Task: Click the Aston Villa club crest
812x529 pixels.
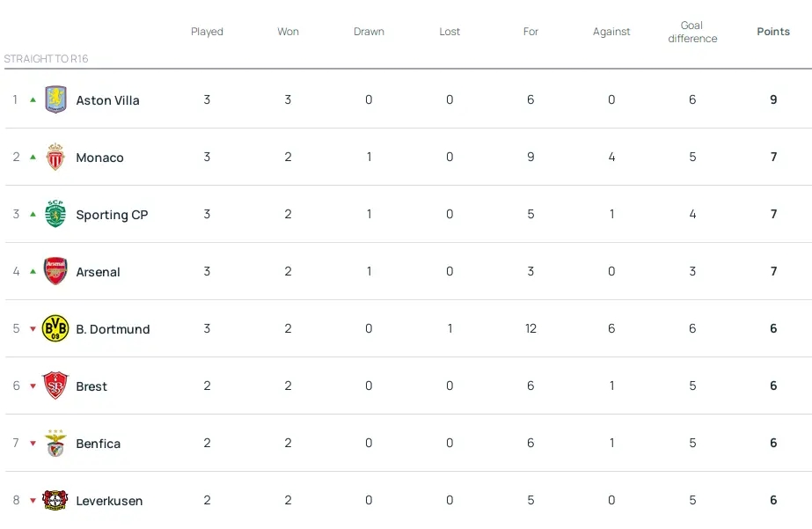Action: pyautogui.click(x=55, y=99)
